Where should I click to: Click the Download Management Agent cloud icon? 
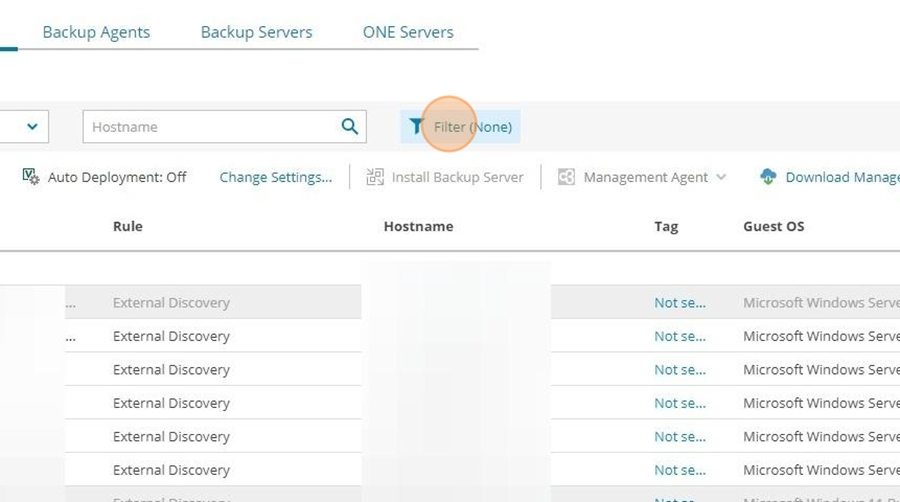(x=768, y=177)
